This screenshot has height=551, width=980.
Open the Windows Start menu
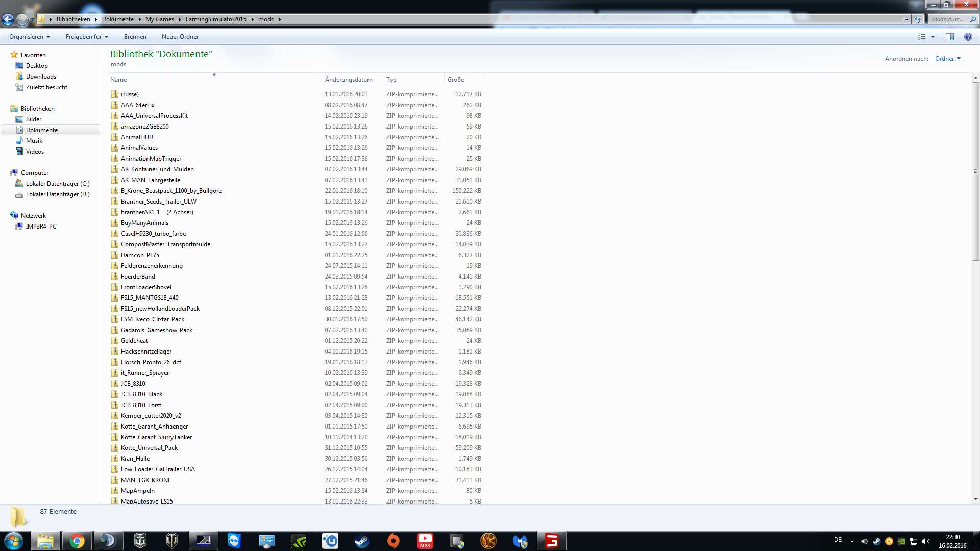[14, 541]
